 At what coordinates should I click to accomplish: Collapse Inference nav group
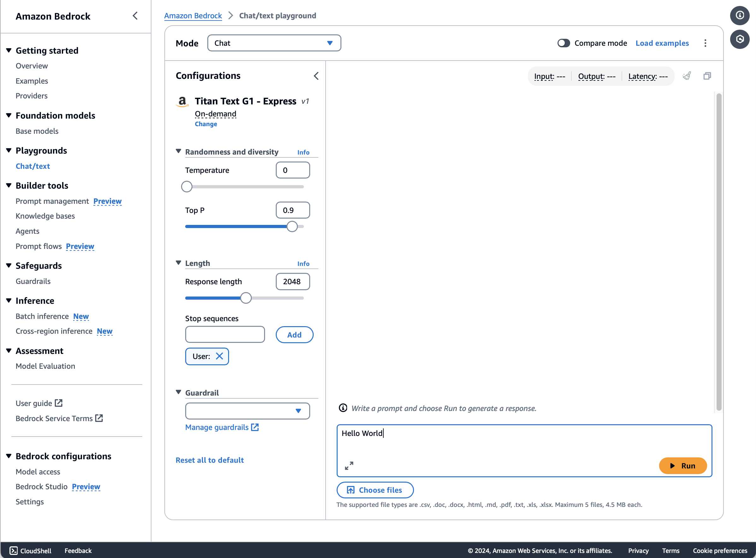[9, 300]
